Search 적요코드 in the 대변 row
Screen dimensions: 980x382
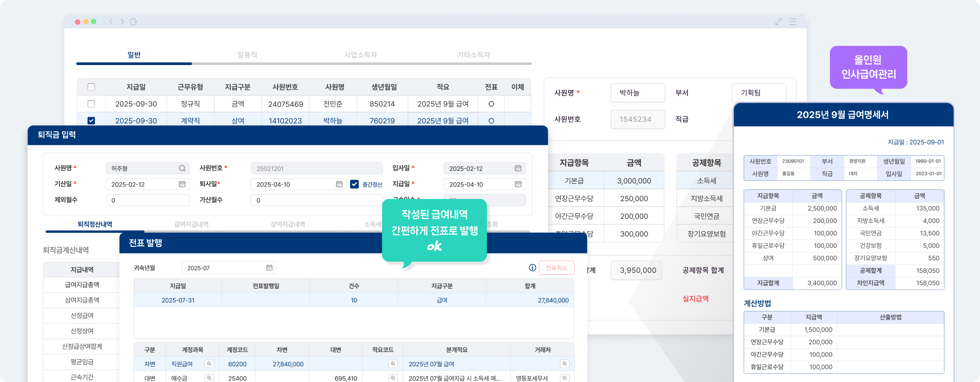click(x=393, y=378)
